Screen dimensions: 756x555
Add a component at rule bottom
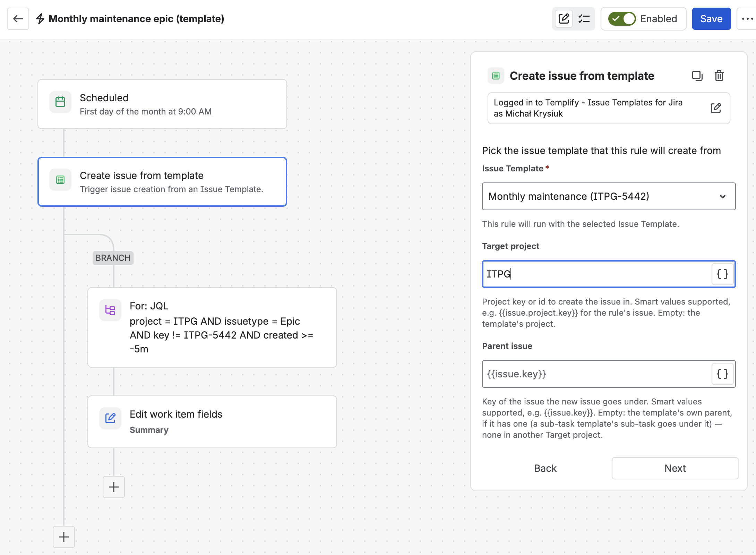click(64, 537)
